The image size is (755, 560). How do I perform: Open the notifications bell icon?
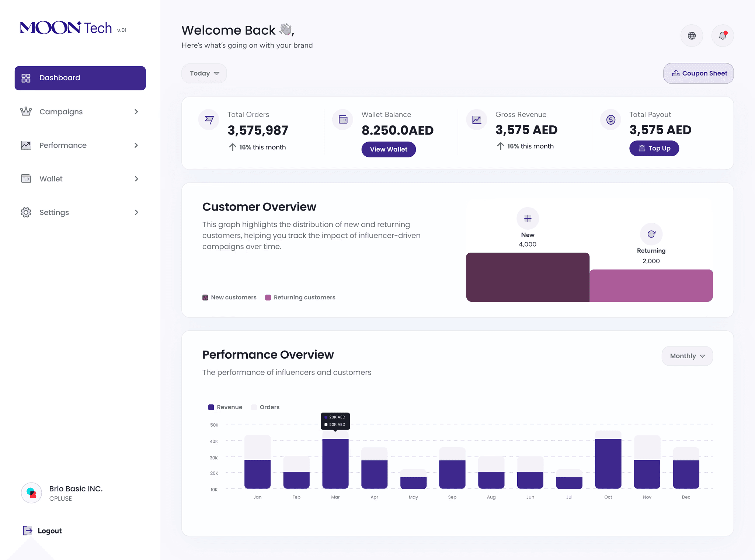pyautogui.click(x=723, y=35)
